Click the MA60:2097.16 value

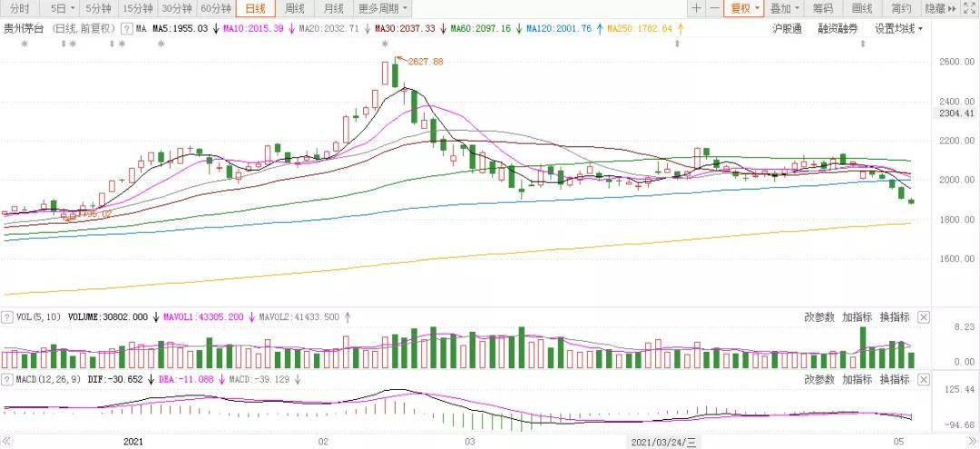tap(481, 29)
